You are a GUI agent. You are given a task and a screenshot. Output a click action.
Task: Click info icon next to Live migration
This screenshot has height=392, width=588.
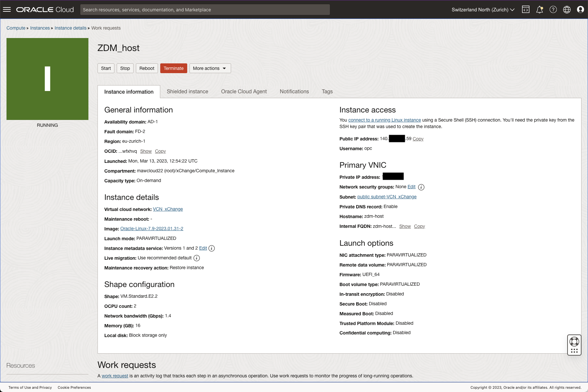pyautogui.click(x=197, y=258)
